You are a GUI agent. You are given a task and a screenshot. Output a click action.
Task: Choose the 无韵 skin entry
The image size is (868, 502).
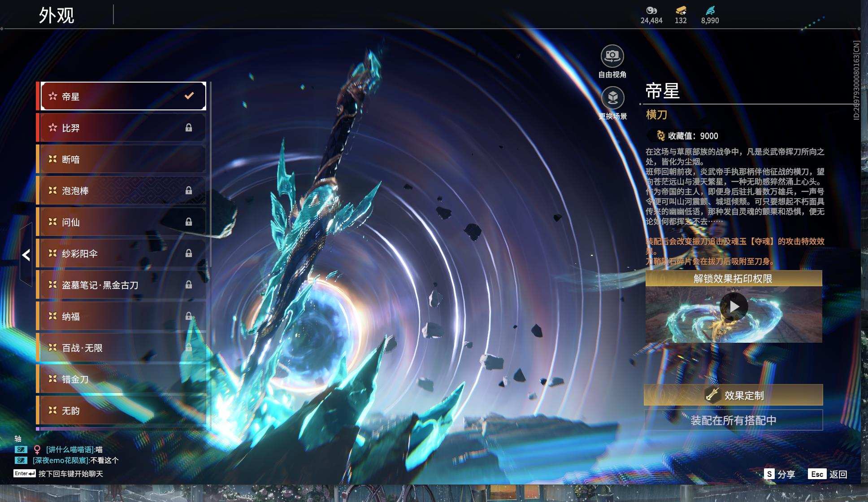(121, 410)
